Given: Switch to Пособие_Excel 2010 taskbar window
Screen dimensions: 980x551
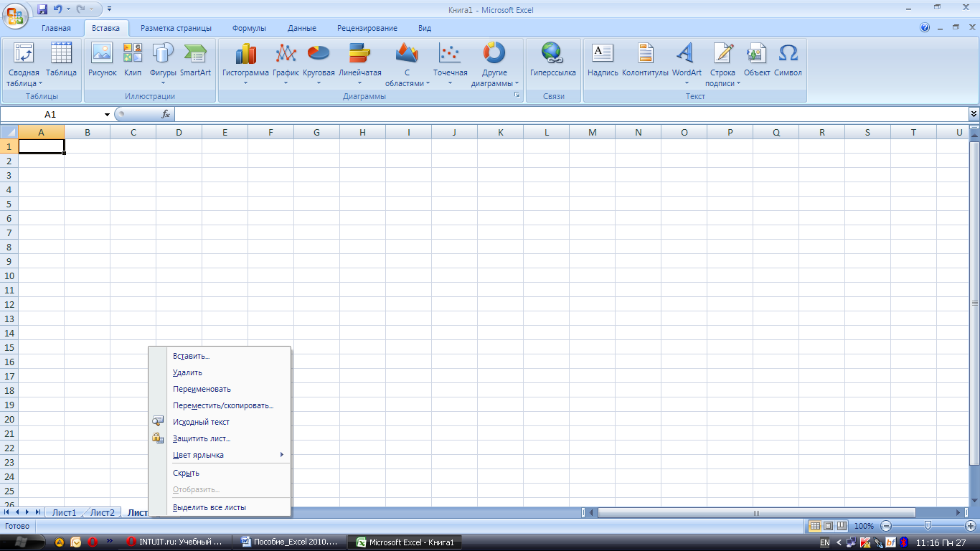Looking at the screenshot, I should (291, 542).
